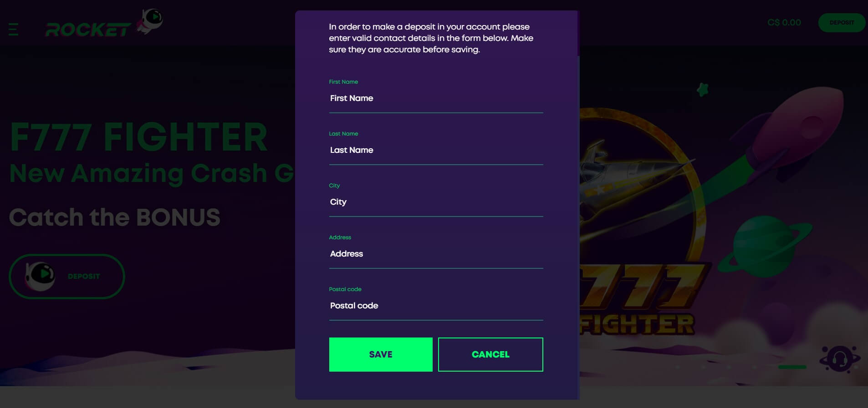Click the hero banner DEPOSIT button with astronaut
868x408 pixels.
point(67,276)
